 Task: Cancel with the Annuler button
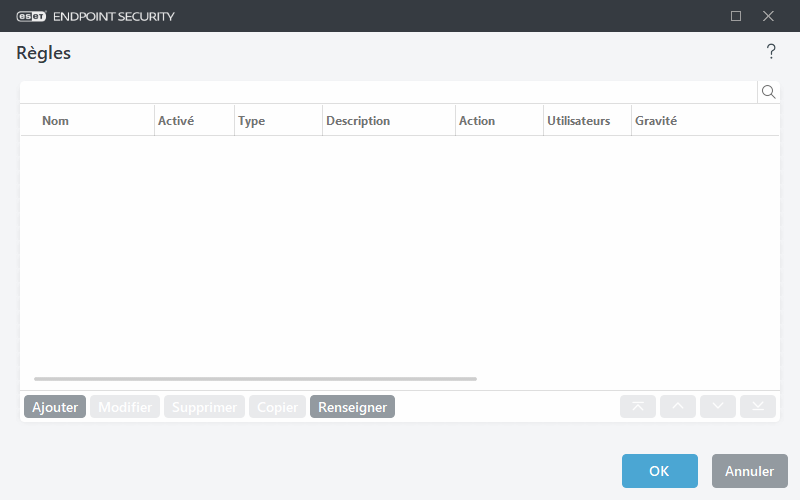click(x=749, y=471)
